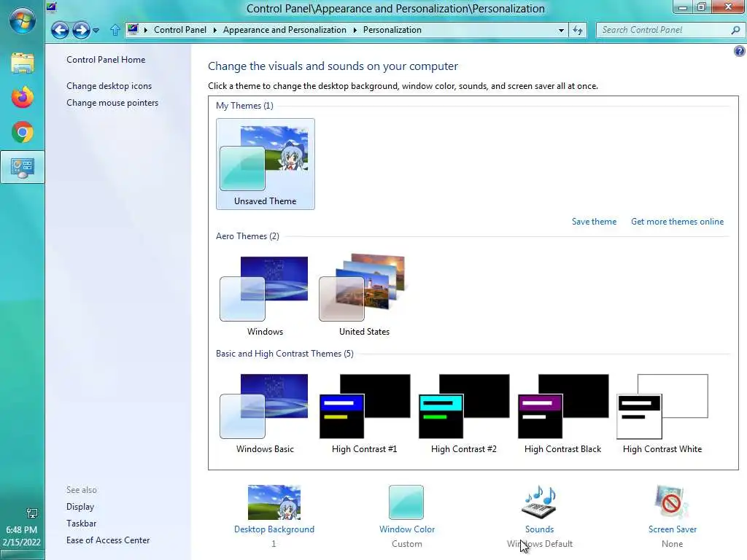The image size is (747, 560).
Task: Open the Sounds music notes icon
Action: tap(539, 502)
